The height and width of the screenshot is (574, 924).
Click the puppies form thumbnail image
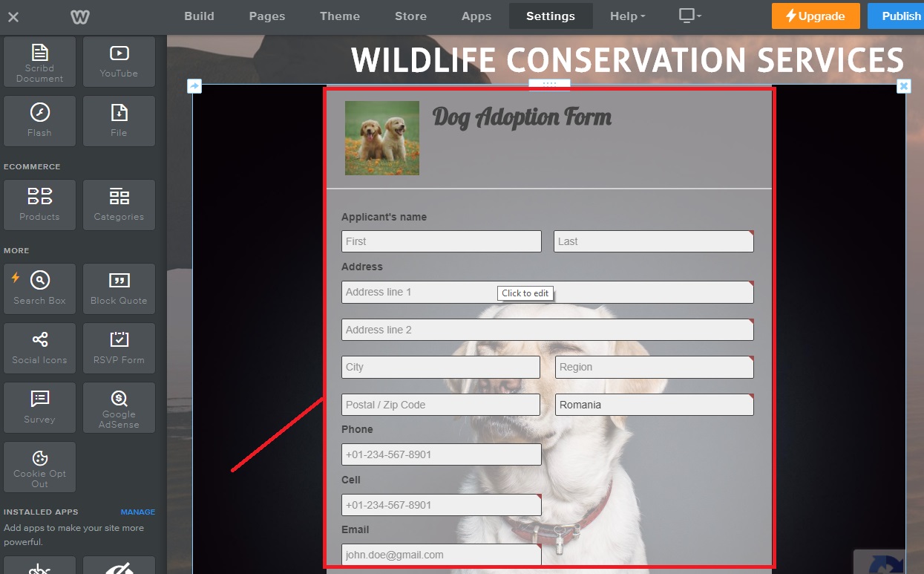382,138
